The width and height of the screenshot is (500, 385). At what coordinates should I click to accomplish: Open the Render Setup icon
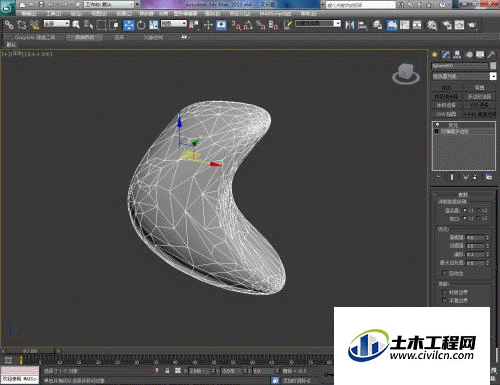(x=447, y=25)
